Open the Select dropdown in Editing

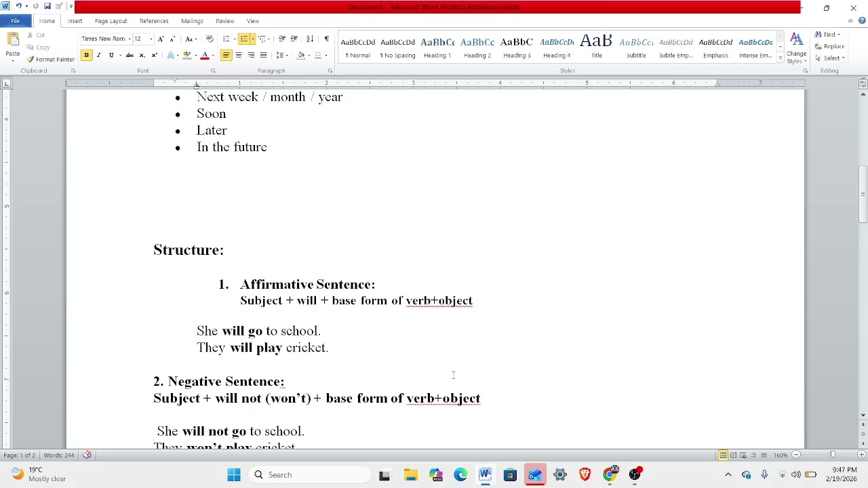click(831, 58)
